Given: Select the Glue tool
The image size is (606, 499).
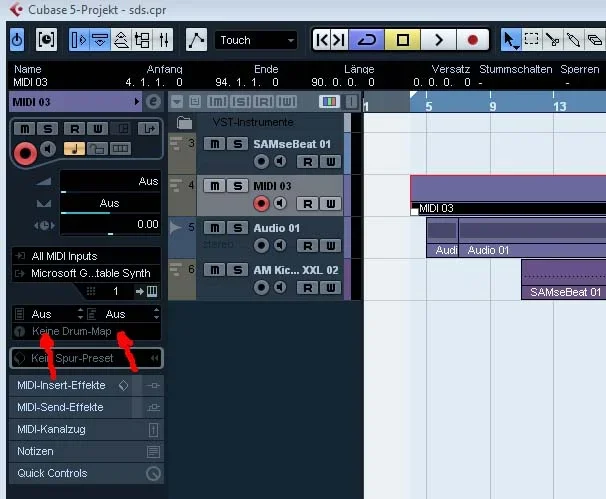Looking at the screenshot, I should (x=574, y=39).
